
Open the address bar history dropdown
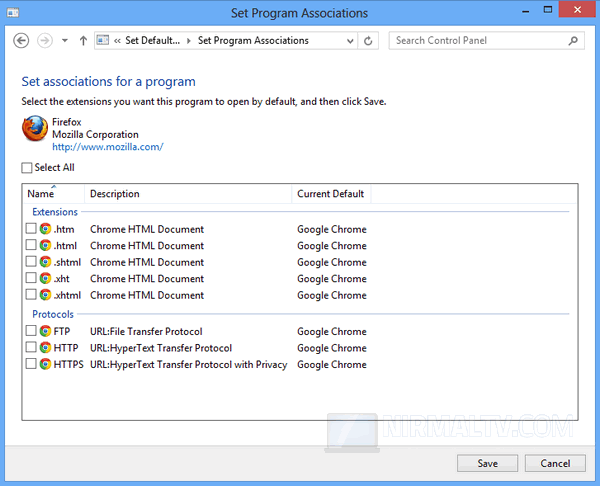tap(350, 41)
